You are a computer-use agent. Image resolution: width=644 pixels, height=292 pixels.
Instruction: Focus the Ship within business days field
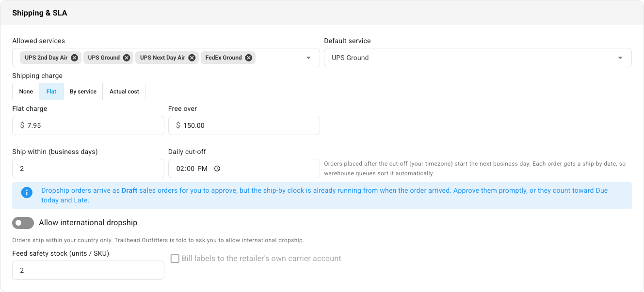point(88,169)
